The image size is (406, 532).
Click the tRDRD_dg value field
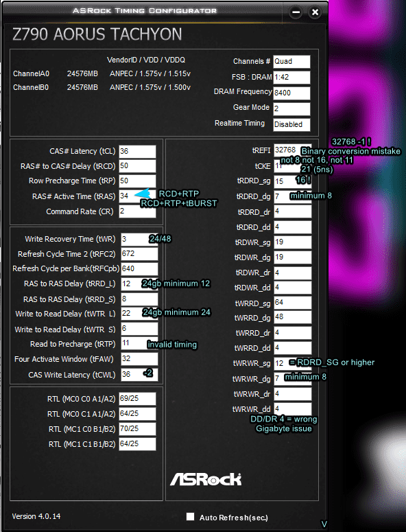pyautogui.click(x=292, y=197)
